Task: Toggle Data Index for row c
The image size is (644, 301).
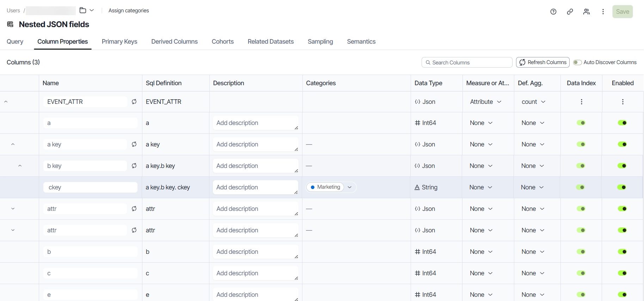Action: 581,273
